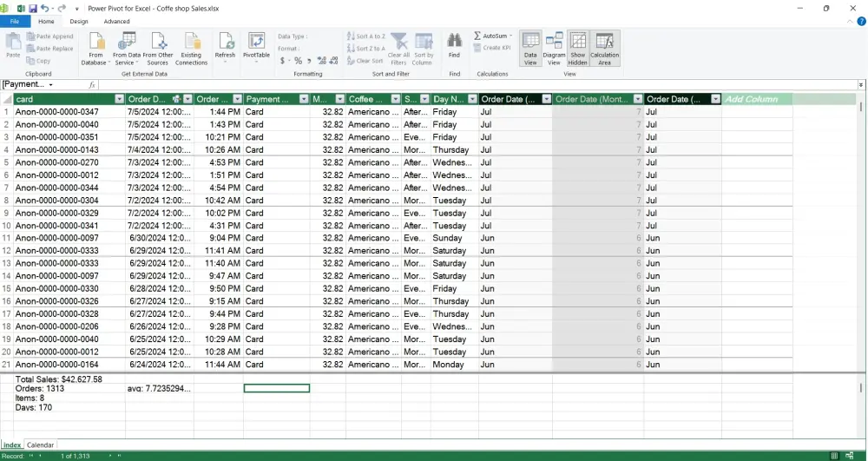Open filter dropdown for the card column

119,99
